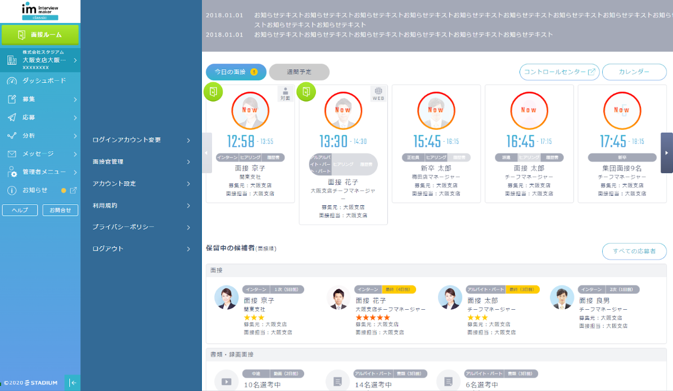This screenshot has width=673, height=391.
Task: Open コントロールセンター in new window
Action: [559, 72]
